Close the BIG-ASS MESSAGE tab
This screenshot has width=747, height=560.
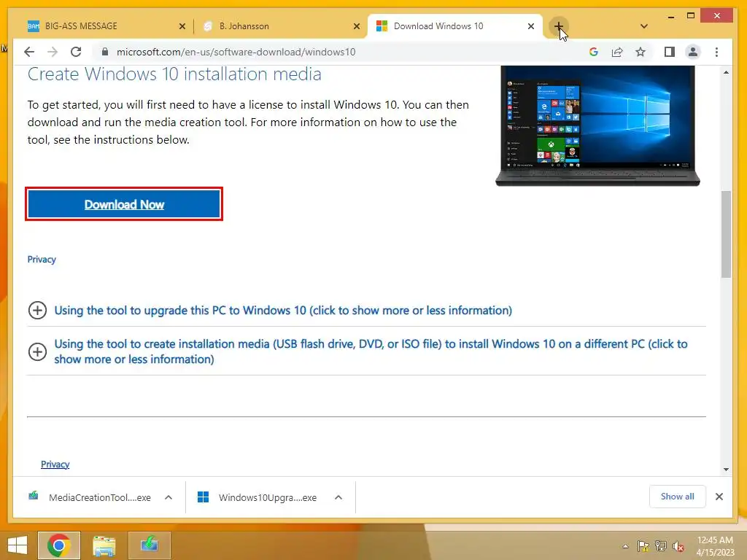pyautogui.click(x=182, y=26)
